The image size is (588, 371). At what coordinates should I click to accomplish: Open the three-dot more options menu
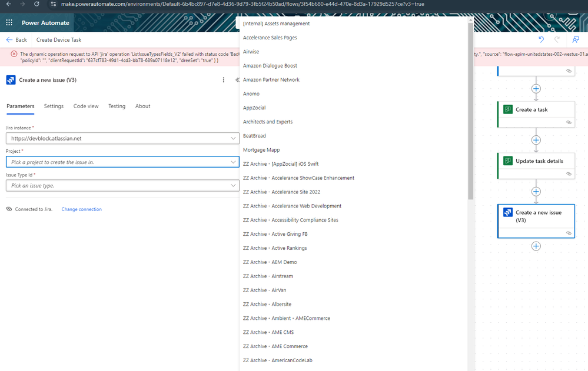click(224, 80)
